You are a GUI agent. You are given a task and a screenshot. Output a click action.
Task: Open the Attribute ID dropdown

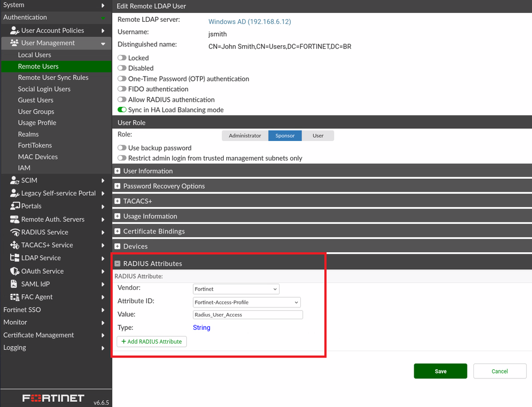tap(247, 302)
